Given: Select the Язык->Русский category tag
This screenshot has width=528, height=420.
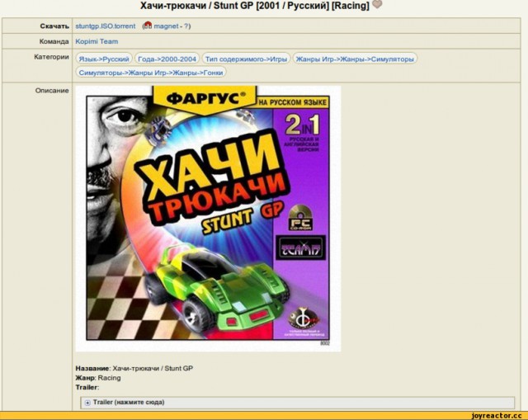Looking at the screenshot, I should coord(104,59).
